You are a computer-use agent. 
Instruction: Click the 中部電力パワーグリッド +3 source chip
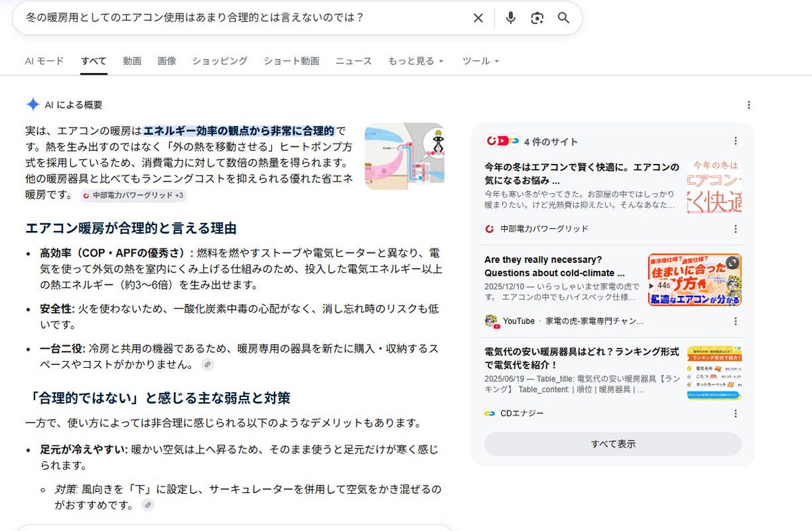tap(133, 195)
